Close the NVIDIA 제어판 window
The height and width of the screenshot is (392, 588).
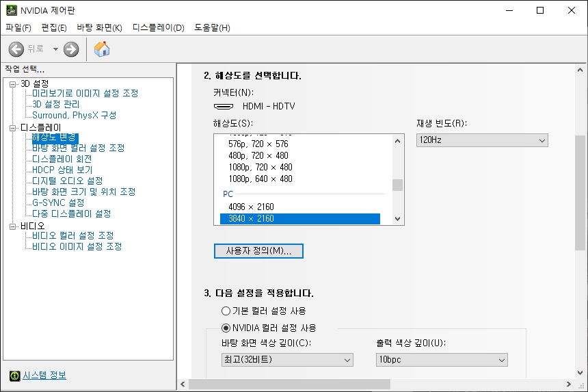pos(572,10)
